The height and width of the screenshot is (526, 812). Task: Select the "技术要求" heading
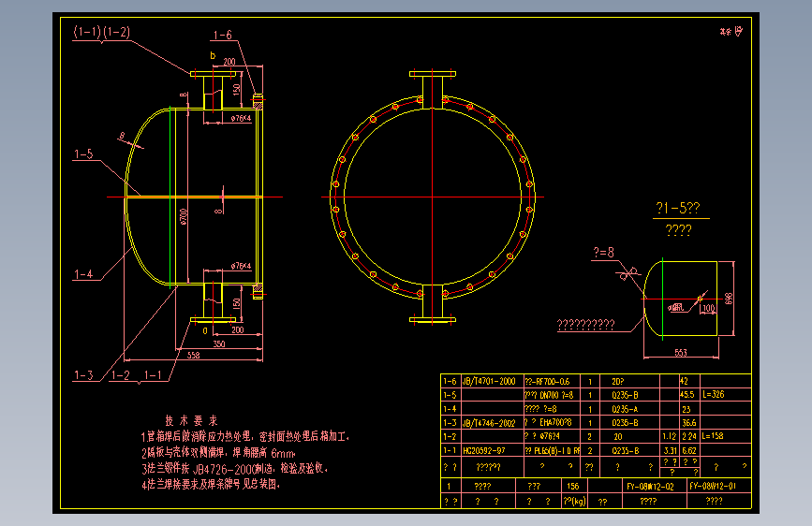(x=191, y=420)
